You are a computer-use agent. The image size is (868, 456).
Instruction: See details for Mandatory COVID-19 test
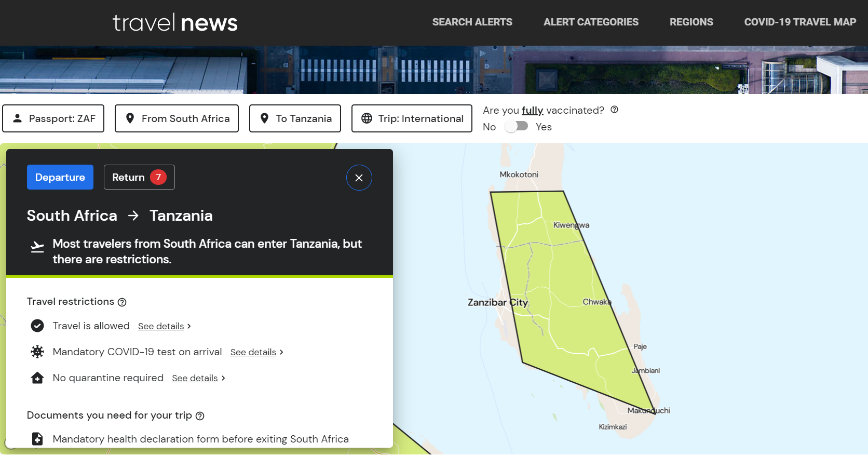coord(253,352)
